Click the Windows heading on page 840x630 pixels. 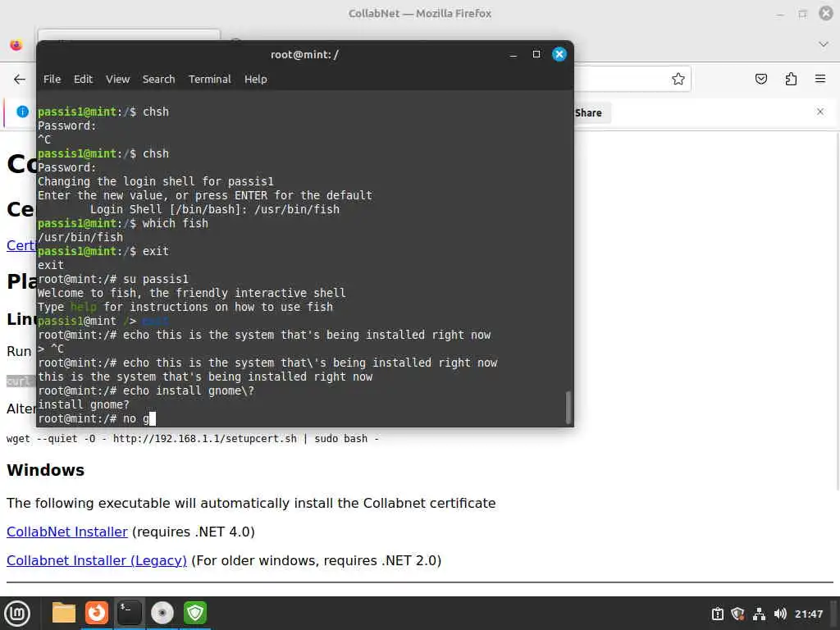[x=46, y=470]
